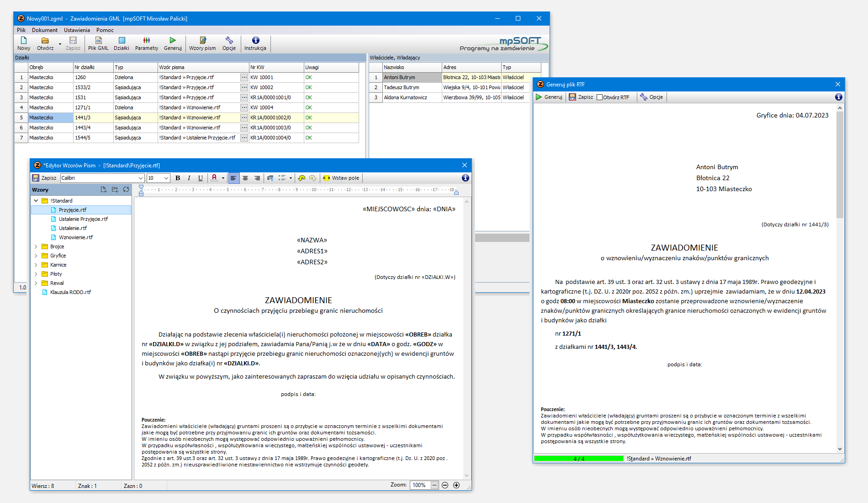Open the Działki tool in main toolbar
The height and width of the screenshot is (503, 868).
point(122,43)
